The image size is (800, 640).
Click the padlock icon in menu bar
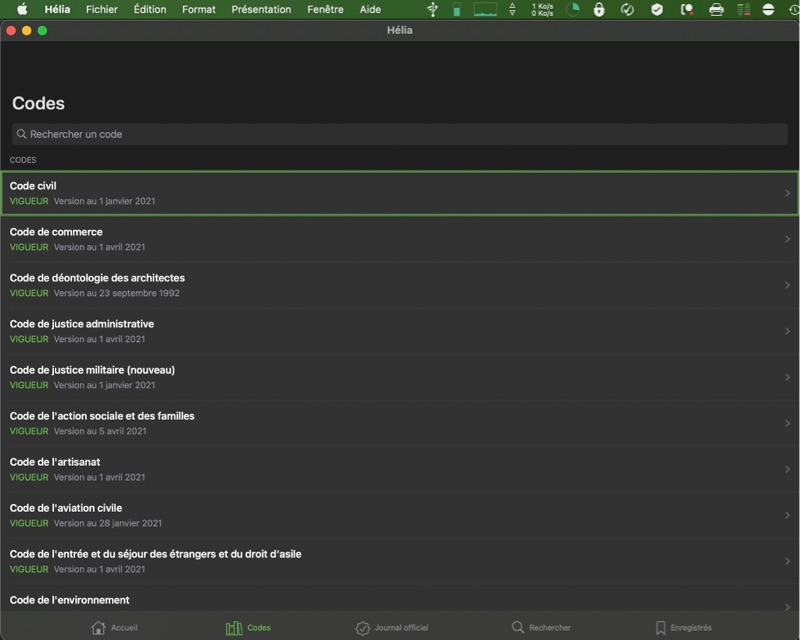(599, 10)
